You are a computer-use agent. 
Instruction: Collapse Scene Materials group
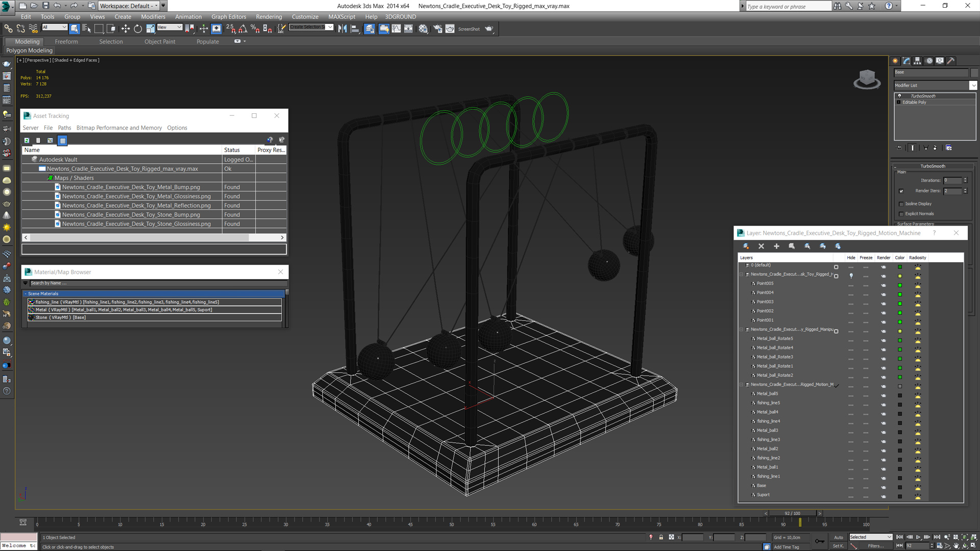[x=26, y=294]
